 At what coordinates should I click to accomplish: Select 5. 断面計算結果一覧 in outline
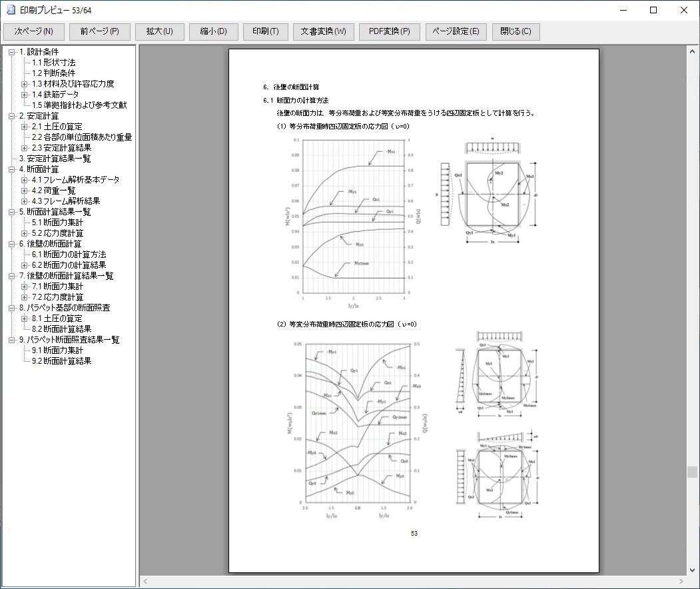click(x=55, y=212)
